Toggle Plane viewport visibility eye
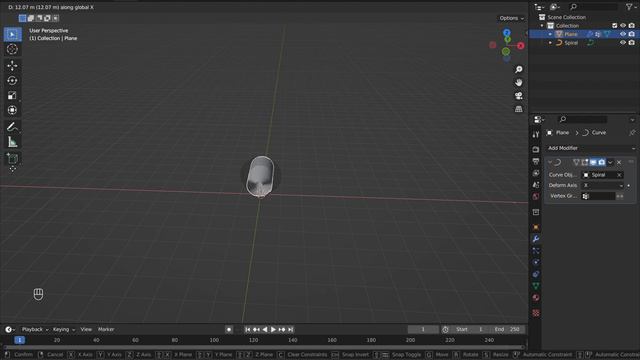This screenshot has height=360, width=640. [623, 34]
